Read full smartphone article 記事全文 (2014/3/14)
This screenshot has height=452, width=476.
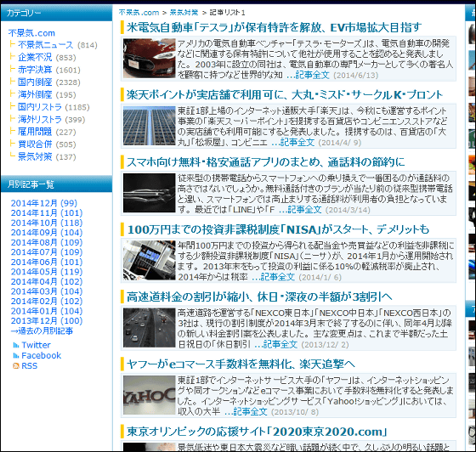300,210
